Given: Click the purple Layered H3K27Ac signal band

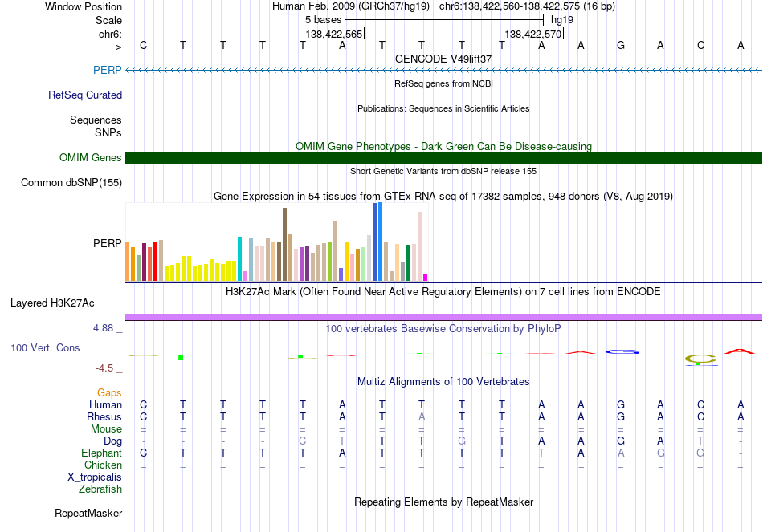Looking at the screenshot, I should point(443,317).
